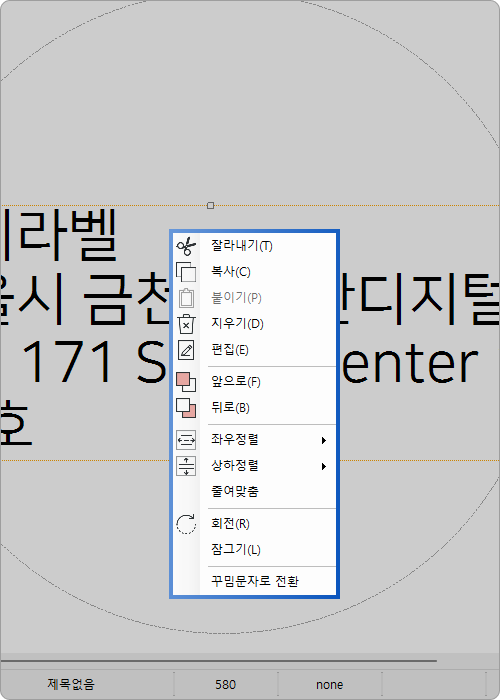The width and height of the screenshot is (500, 700).
Task: Click the pencil edit icon for 편집
Action: [186, 350]
